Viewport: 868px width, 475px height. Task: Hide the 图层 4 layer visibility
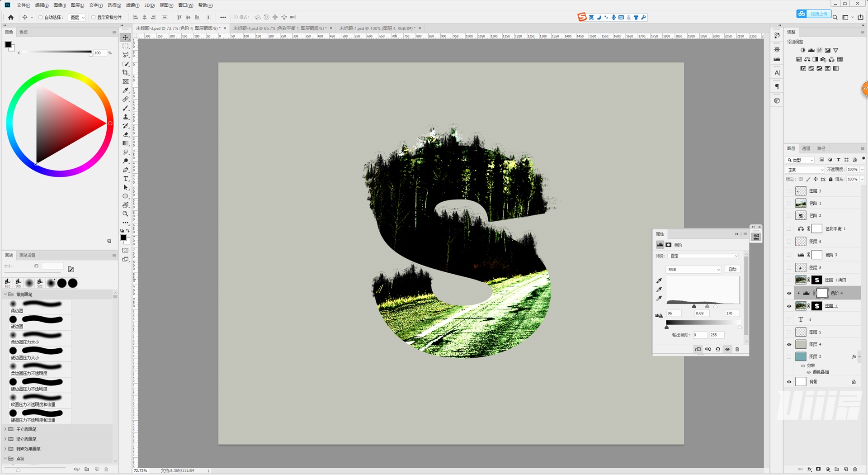click(x=789, y=344)
